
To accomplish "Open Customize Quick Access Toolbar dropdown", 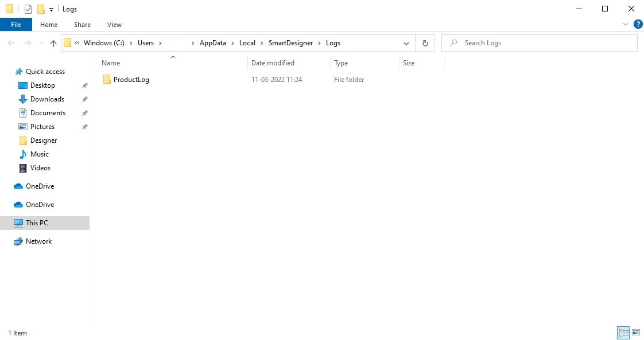I will [x=51, y=10].
